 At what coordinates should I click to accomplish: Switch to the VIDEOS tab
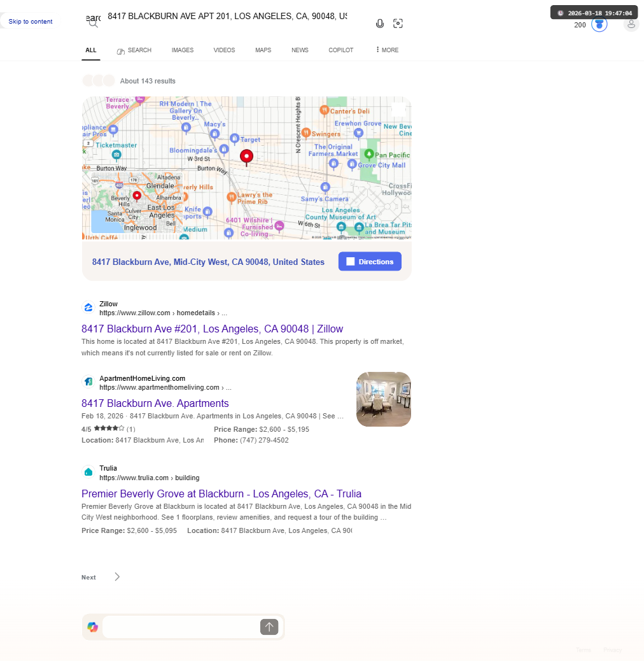[x=224, y=50]
